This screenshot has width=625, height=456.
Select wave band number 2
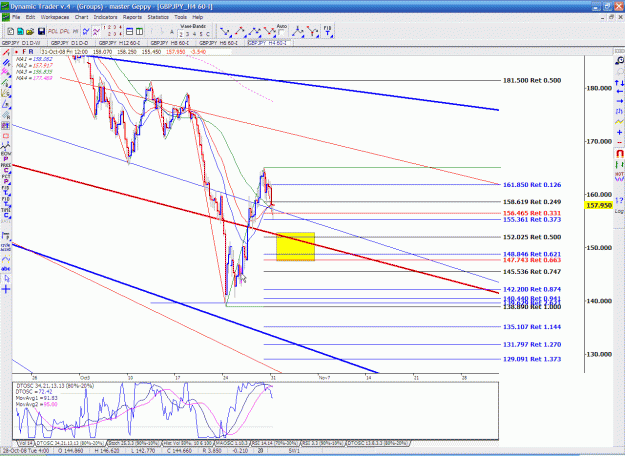tap(181, 34)
